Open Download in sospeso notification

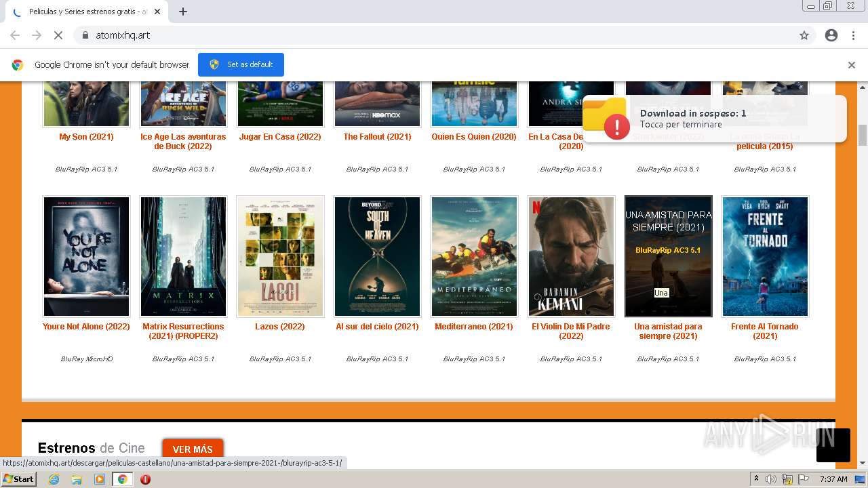(713, 119)
